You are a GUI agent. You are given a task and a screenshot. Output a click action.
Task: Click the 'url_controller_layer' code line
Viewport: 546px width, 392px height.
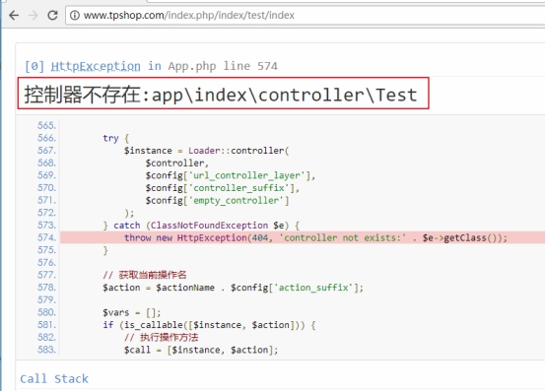pos(231,175)
